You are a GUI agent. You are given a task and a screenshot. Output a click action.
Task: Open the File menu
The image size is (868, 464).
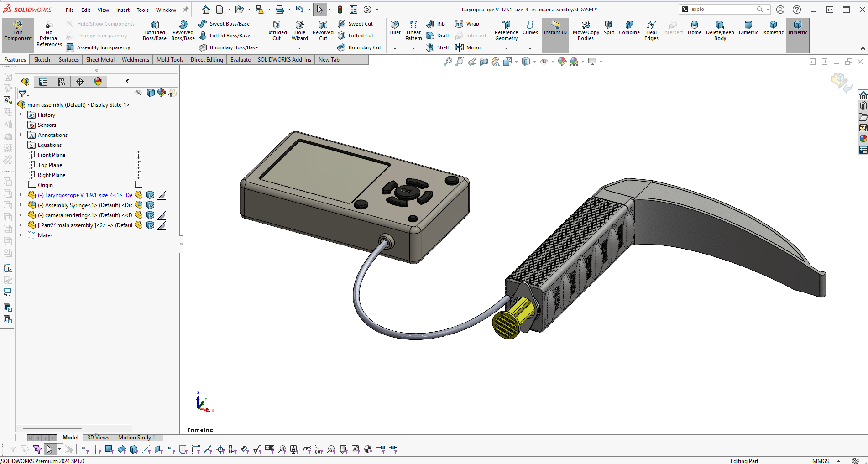click(x=70, y=10)
